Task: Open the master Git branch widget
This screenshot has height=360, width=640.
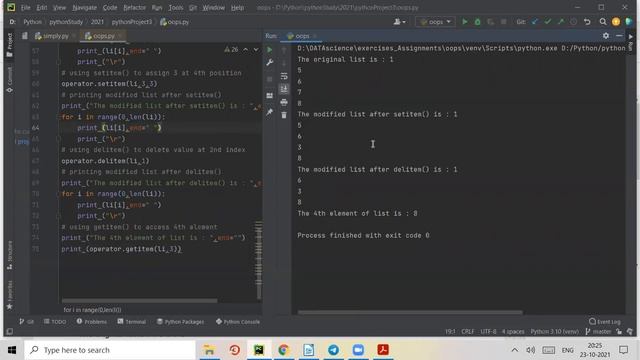Action: point(598,331)
